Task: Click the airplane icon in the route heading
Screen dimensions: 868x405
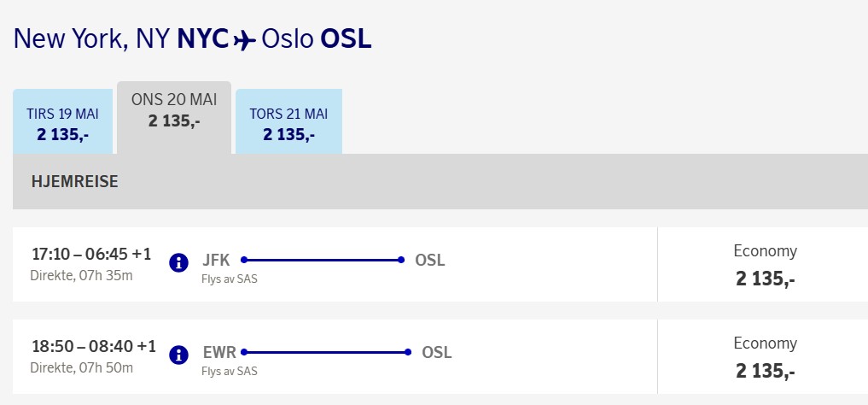Action: [x=245, y=40]
